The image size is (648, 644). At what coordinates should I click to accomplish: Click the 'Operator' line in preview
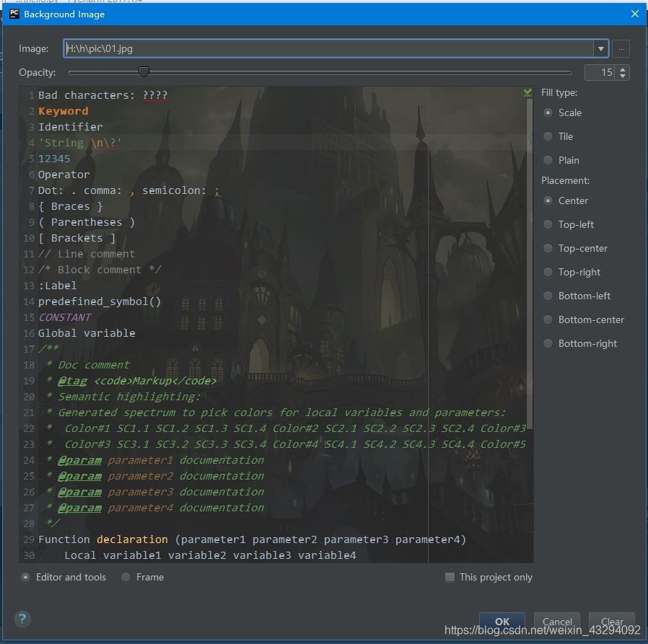point(64,175)
